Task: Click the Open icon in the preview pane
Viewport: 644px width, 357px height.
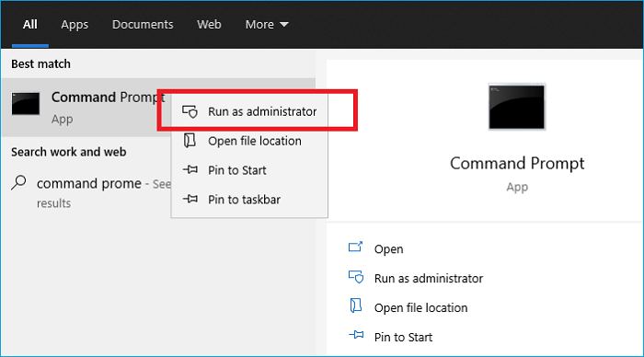Action: [x=356, y=248]
